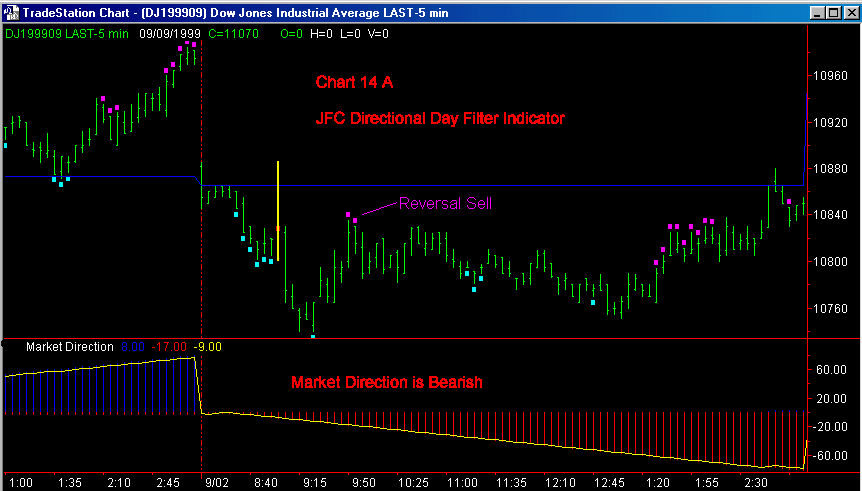
Task: Click the 10760 price axis label
Action: (x=830, y=308)
